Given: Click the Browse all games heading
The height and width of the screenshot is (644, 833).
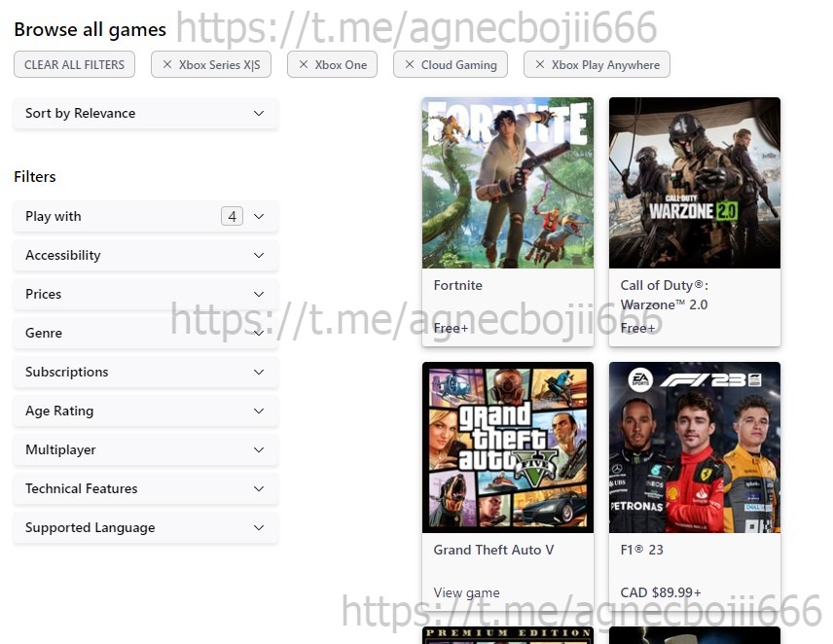Looking at the screenshot, I should 90,30.
